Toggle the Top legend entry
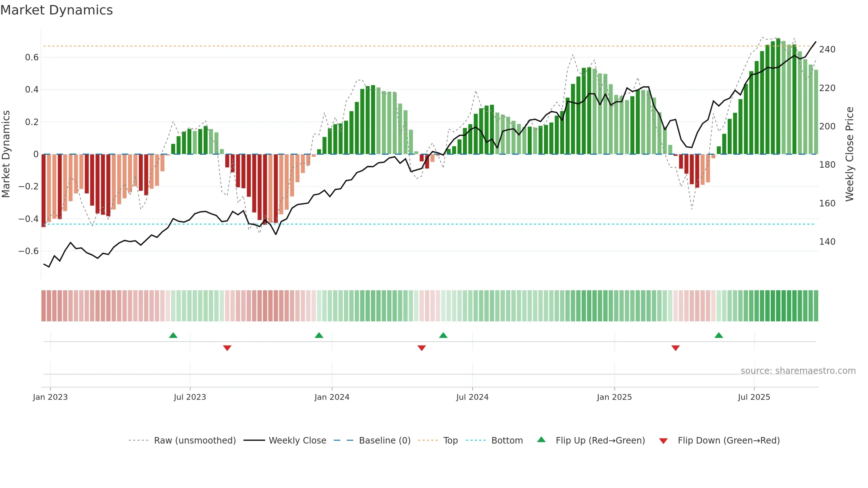The height and width of the screenshot is (488, 868). tap(438, 440)
